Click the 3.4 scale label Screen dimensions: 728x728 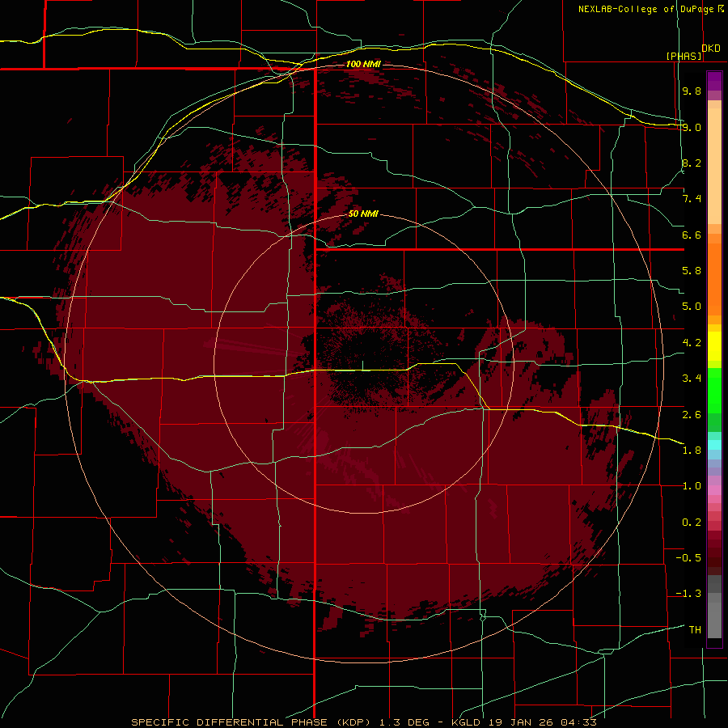coord(692,379)
